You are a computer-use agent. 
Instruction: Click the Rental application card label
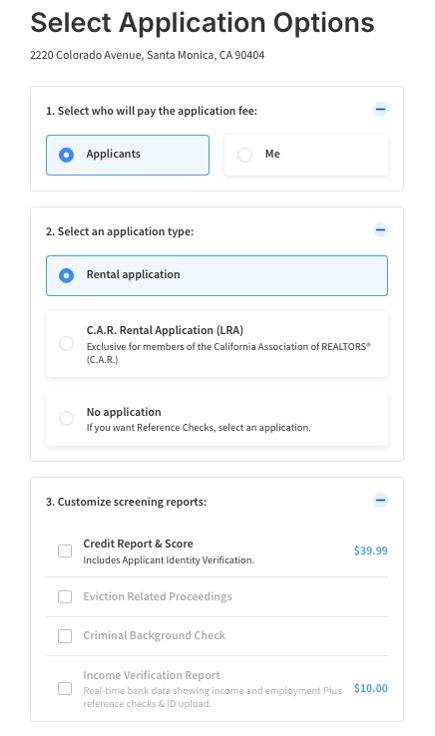[x=133, y=275]
